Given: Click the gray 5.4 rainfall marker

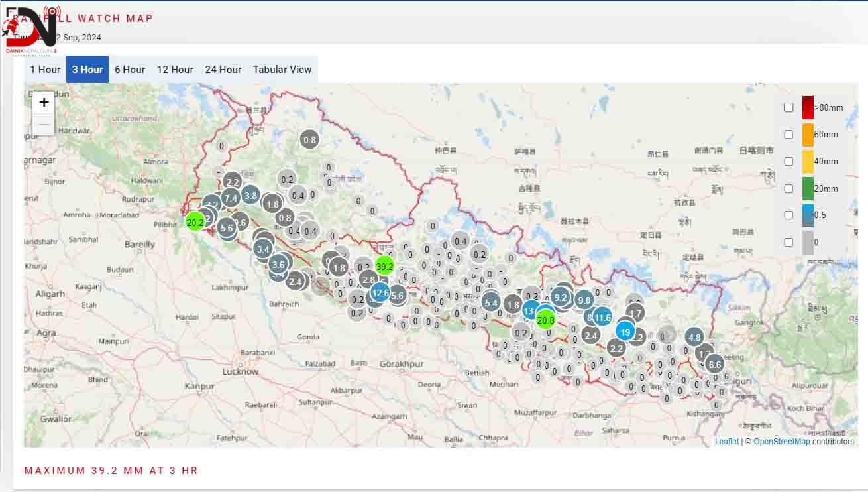Looking at the screenshot, I should pos(491,303).
